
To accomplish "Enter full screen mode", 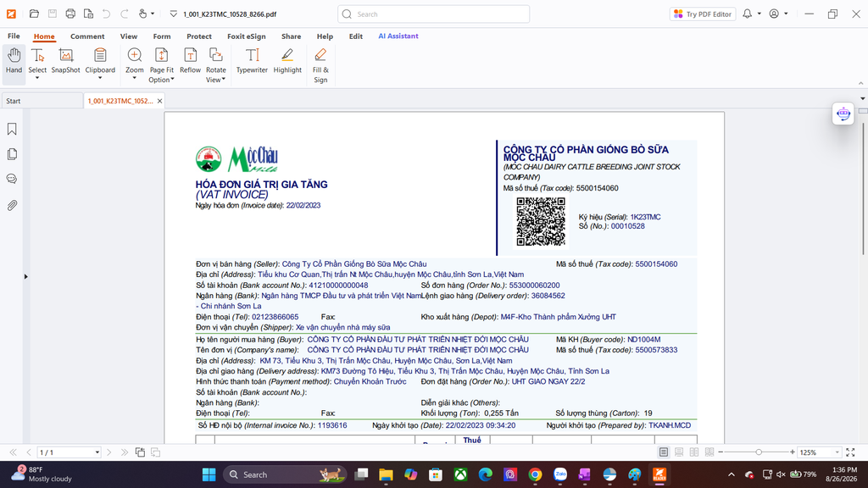I will [851, 452].
